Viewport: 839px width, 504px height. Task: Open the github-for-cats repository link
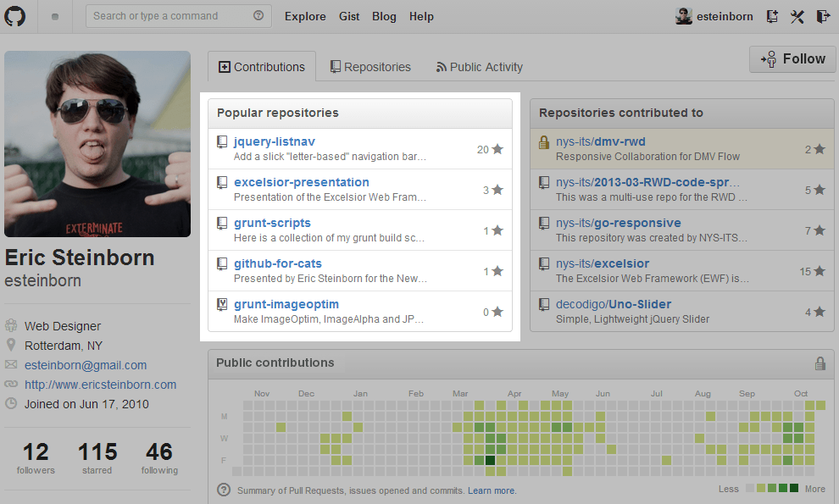click(x=278, y=263)
